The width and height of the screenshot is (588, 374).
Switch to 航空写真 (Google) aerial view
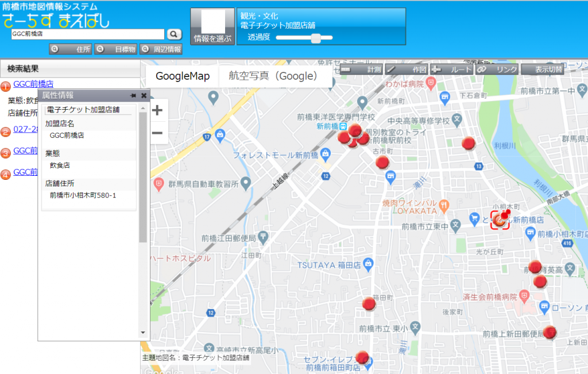click(273, 76)
